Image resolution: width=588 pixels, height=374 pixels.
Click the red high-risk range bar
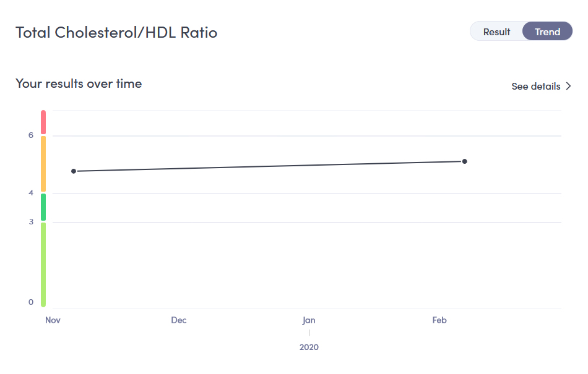[43, 122]
